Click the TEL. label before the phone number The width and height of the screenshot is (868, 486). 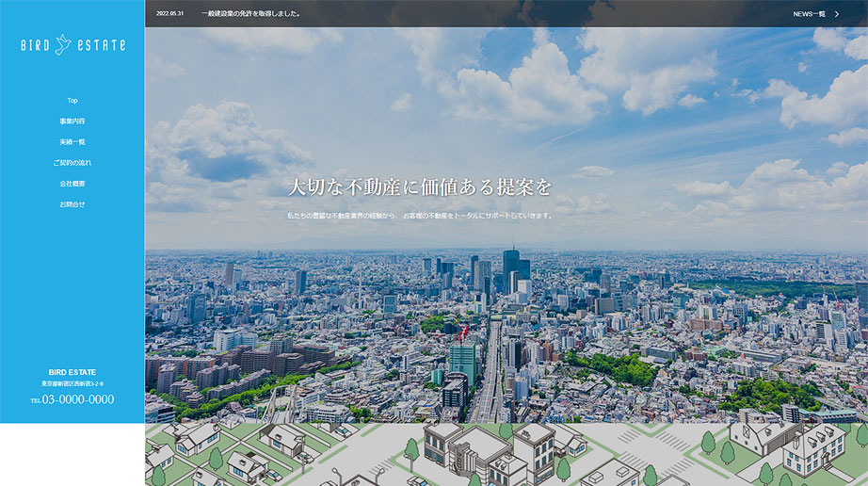[x=36, y=401]
